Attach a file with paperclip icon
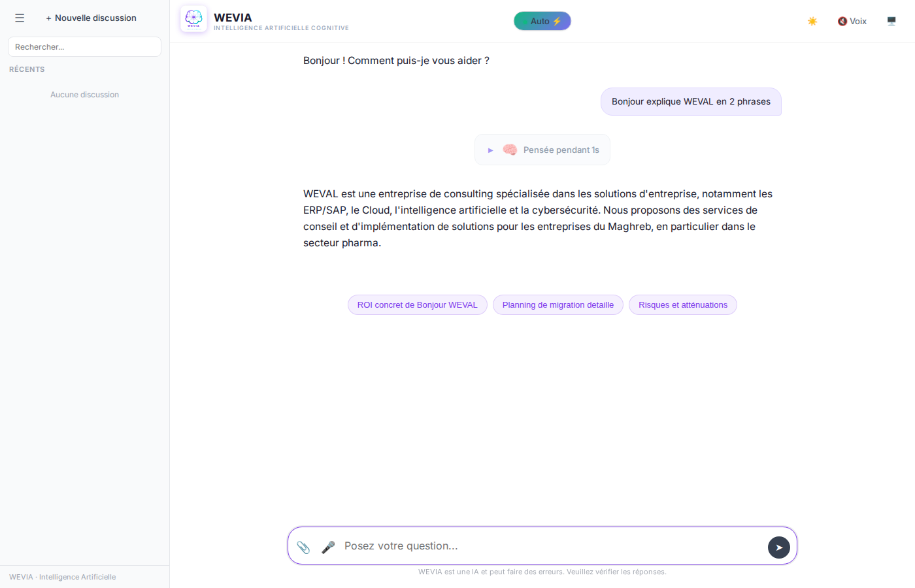Screen dimensions: 915x588 [303, 547]
